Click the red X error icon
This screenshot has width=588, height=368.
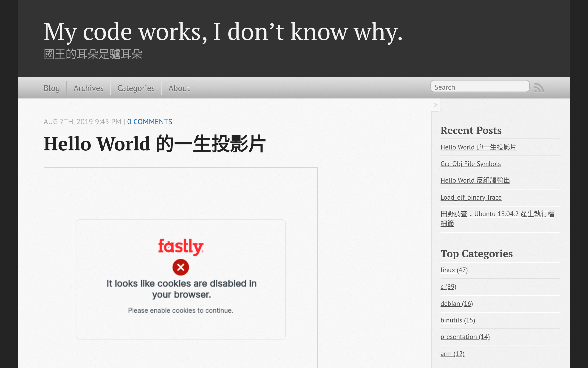point(181,267)
